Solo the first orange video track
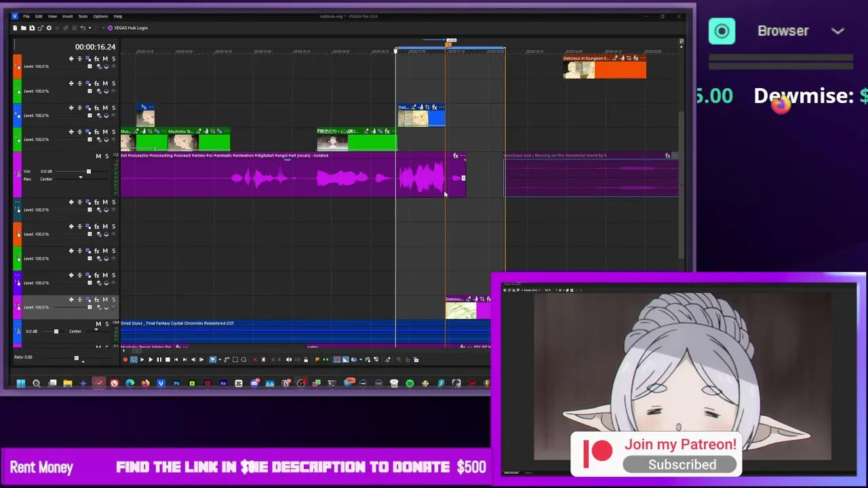This screenshot has height=488, width=868. point(113,59)
